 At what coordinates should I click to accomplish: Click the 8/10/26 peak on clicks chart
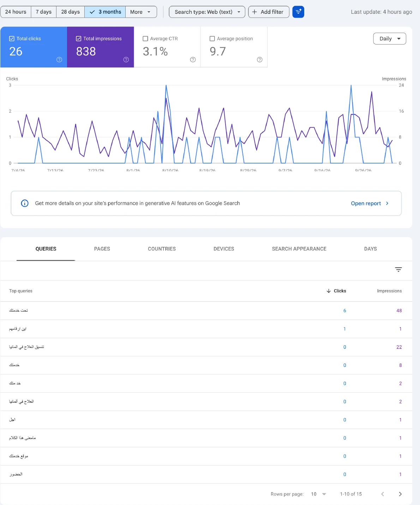coord(166,85)
